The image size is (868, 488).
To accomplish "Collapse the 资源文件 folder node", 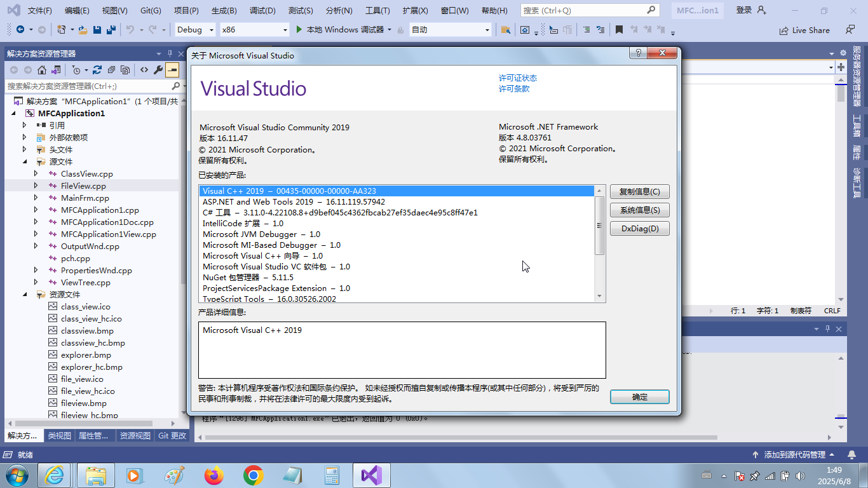I will 25,294.
